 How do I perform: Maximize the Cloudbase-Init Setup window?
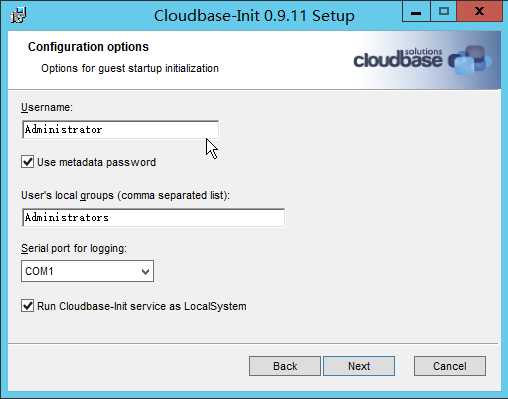pyautogui.click(x=444, y=12)
